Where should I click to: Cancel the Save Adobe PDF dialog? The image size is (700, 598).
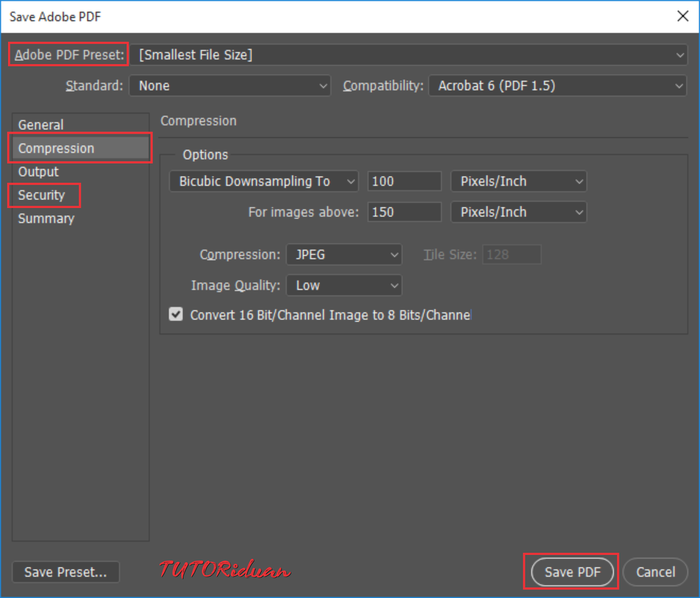(655, 572)
